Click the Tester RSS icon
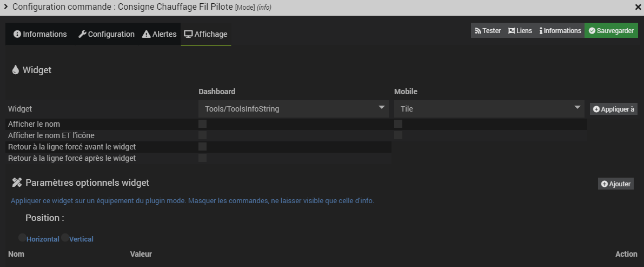The width and height of the screenshot is (644, 267). (478, 31)
